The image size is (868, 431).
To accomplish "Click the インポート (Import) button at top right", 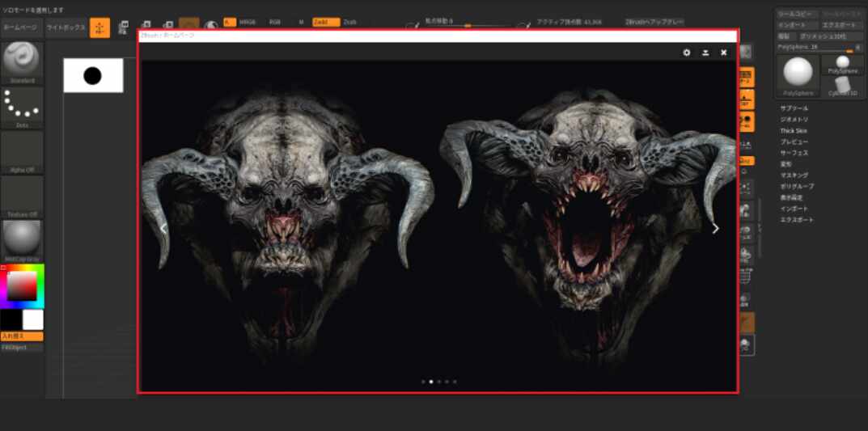I will [795, 25].
